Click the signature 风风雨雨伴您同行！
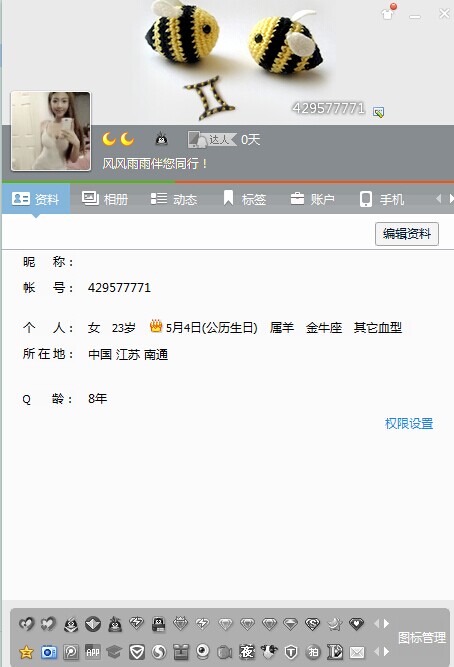Viewport: 454px width, 667px height. pyautogui.click(x=155, y=163)
